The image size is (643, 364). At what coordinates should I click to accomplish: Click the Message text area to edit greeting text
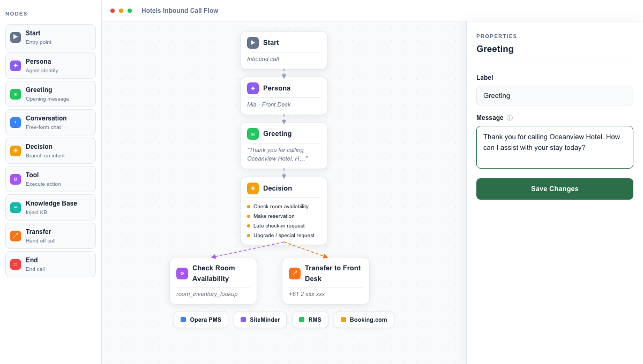(555, 147)
